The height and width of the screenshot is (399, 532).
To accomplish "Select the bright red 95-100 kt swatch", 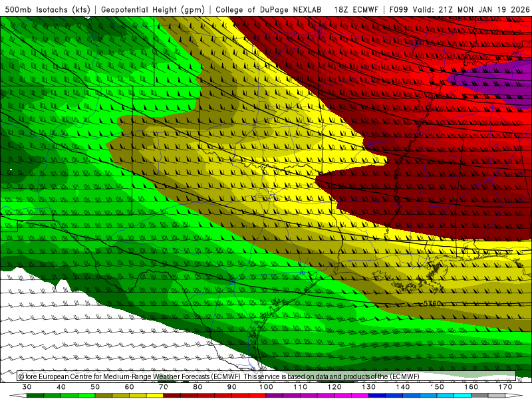I will pyautogui.click(x=257, y=396).
